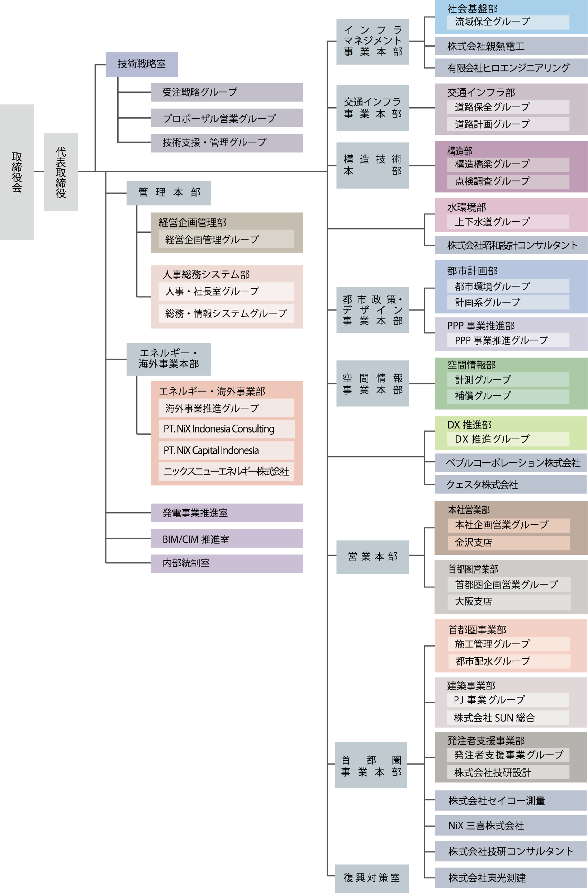Click 計画系グループ
The image size is (588, 893).
coord(508,302)
